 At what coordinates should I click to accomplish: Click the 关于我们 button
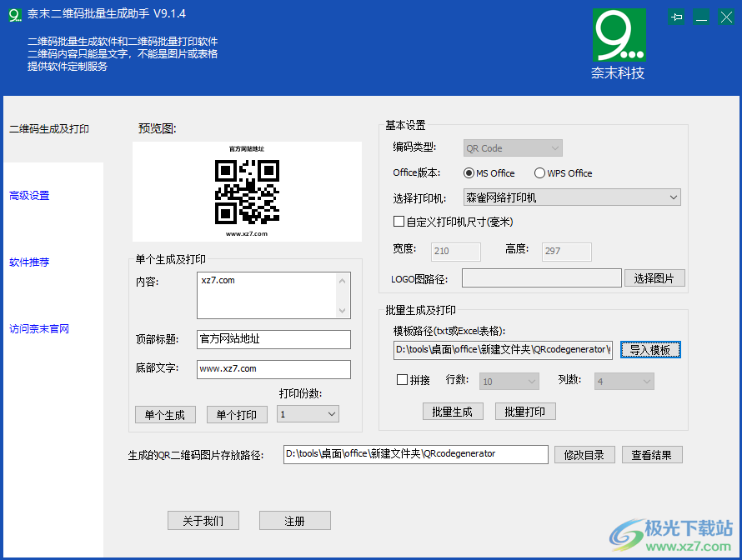(x=203, y=520)
